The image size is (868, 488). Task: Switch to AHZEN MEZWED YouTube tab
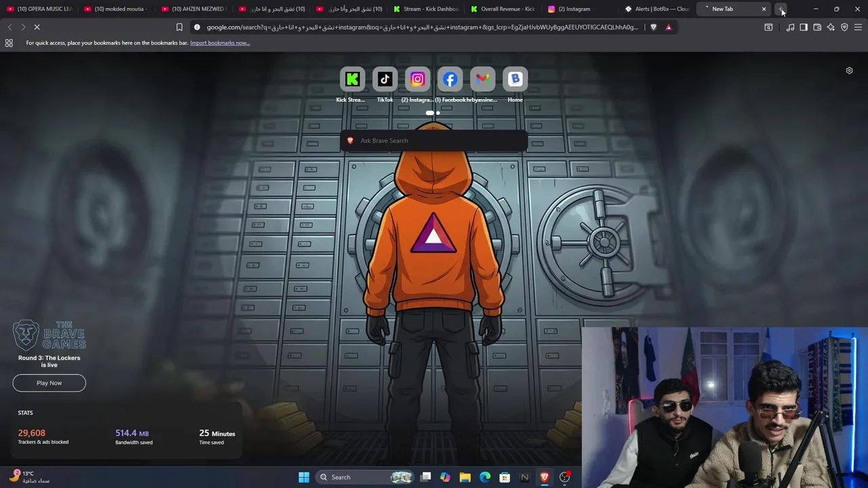193,9
